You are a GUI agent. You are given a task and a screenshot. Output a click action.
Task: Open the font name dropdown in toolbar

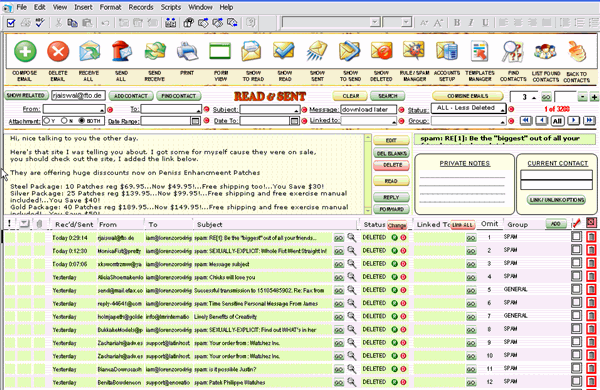[375, 22]
